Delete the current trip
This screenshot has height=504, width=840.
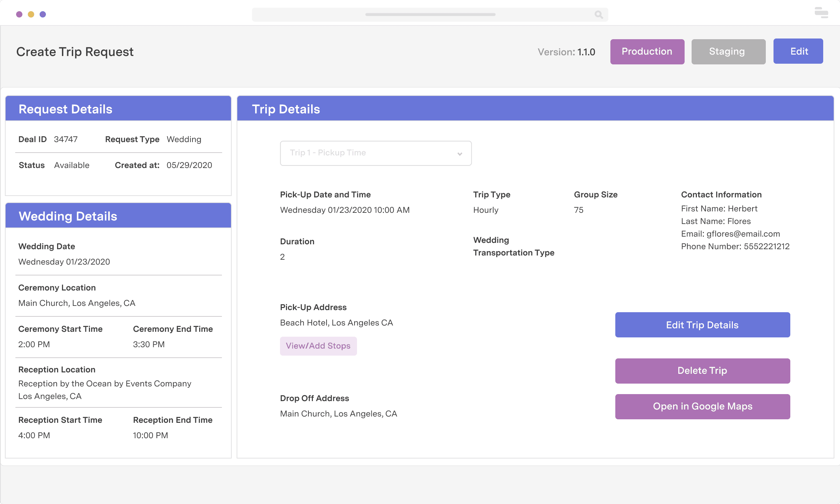click(x=702, y=371)
